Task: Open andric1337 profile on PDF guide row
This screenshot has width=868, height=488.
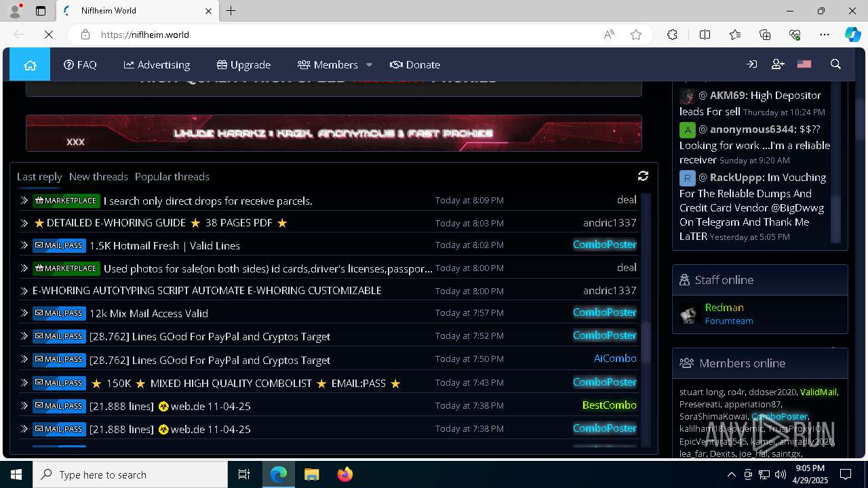Action: [610, 222]
